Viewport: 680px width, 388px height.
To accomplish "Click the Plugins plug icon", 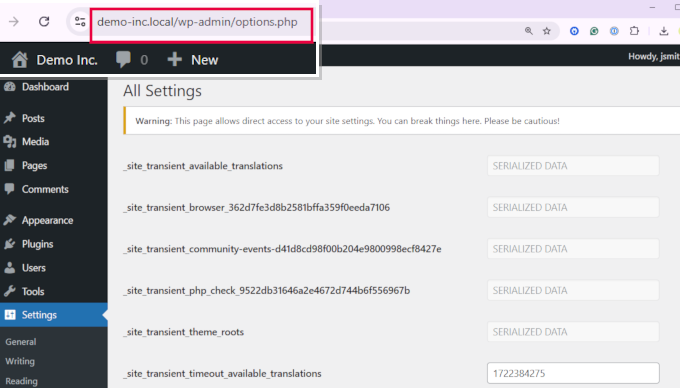I will [x=10, y=244].
